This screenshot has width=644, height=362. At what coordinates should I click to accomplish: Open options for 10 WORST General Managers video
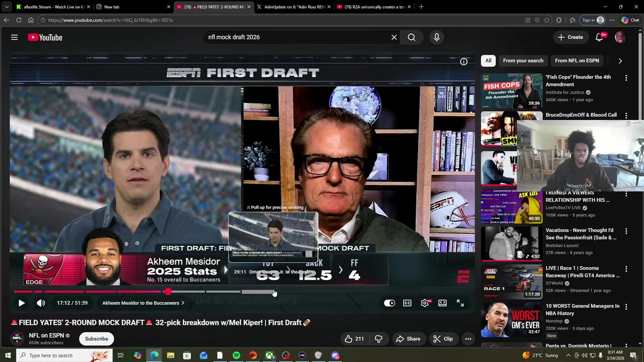coord(626,307)
